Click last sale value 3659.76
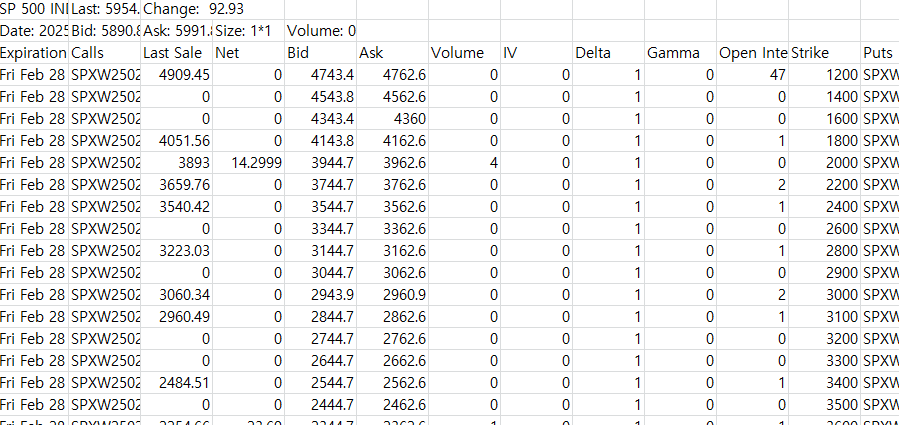The width and height of the screenshot is (899, 425). pos(177,185)
